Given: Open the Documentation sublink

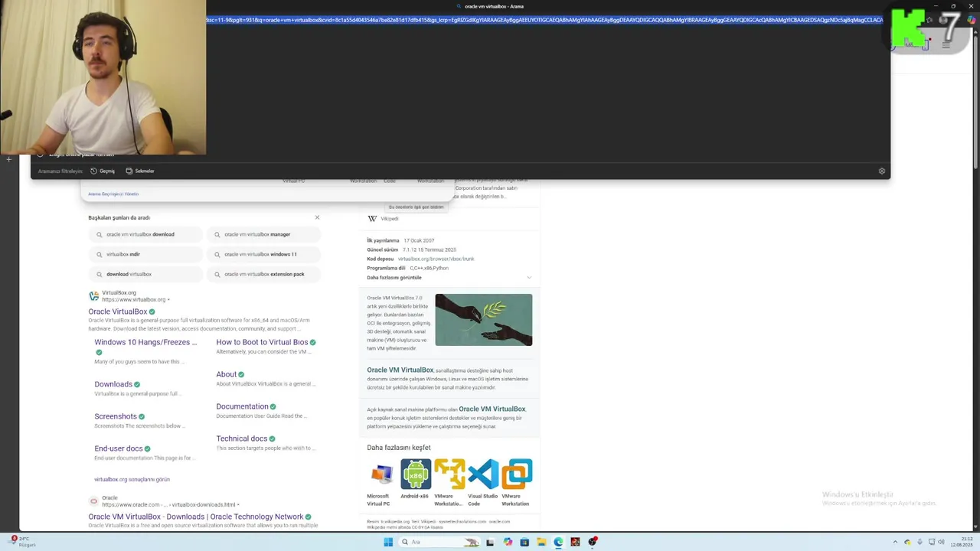Looking at the screenshot, I should [242, 406].
